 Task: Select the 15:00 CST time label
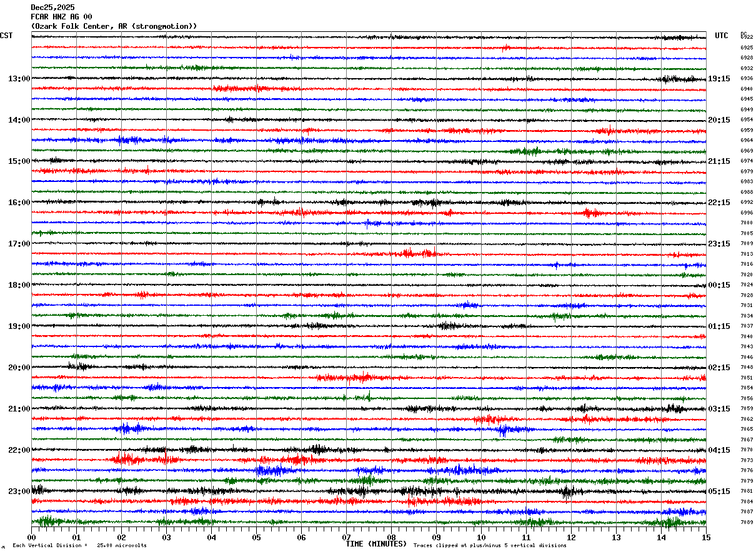click(x=19, y=161)
